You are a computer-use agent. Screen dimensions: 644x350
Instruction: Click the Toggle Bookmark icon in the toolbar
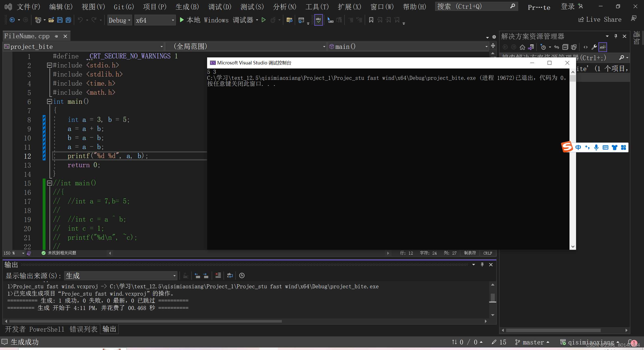pyautogui.click(x=371, y=20)
